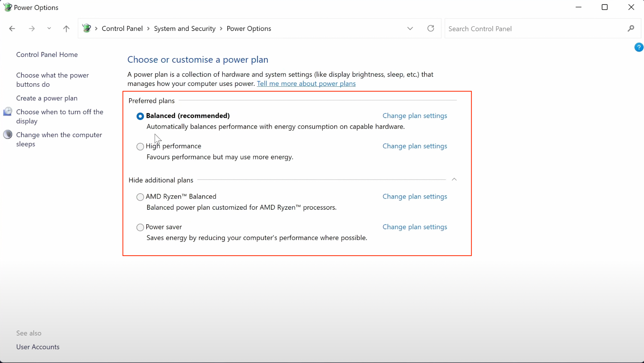Click the moon icon beside sleep settings
The image size is (644, 363).
(x=8, y=135)
